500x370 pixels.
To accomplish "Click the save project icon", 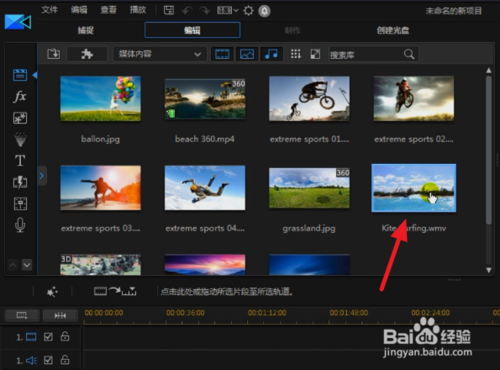I will tap(169, 10).
